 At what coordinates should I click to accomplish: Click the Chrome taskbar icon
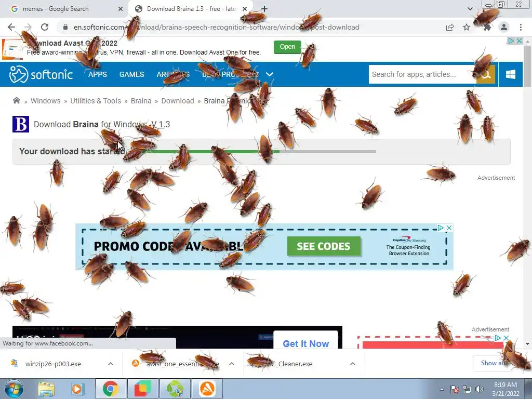(110, 389)
